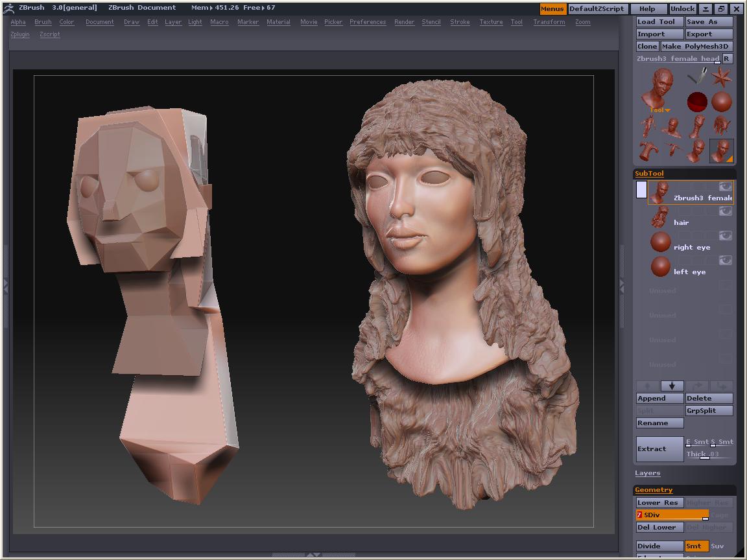Image resolution: width=747 pixels, height=560 pixels.
Task: Click the Extract button
Action: (659, 449)
